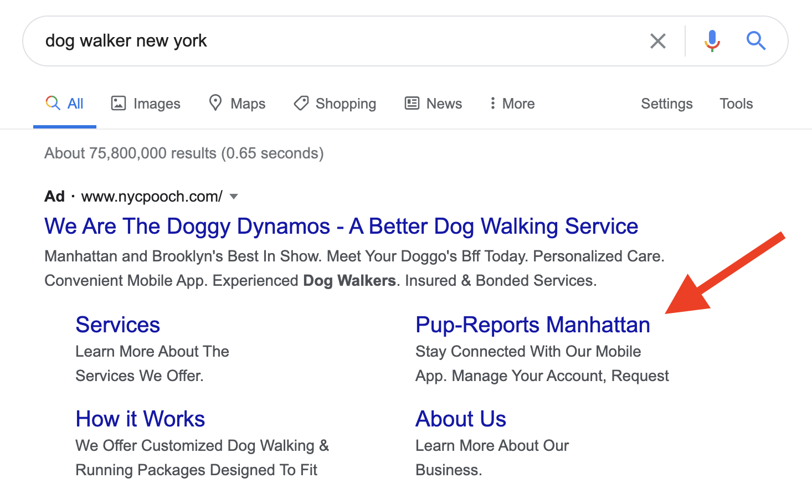Open the Images results tab
812x504 pixels.
[x=146, y=104]
